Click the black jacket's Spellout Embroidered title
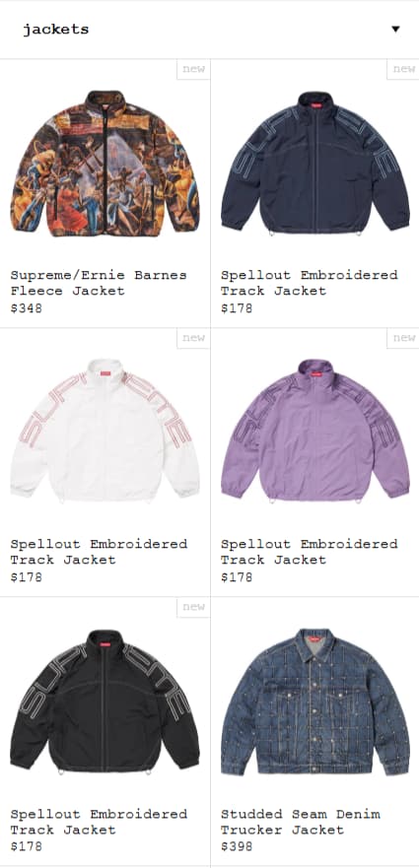This screenshot has height=868, width=419. tap(99, 822)
